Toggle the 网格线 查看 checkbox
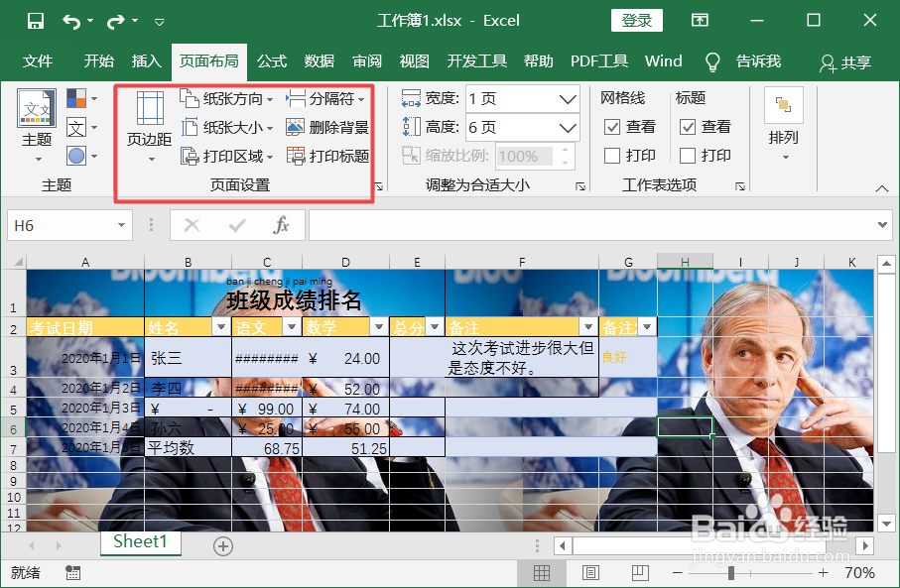900x588 pixels. [612, 127]
